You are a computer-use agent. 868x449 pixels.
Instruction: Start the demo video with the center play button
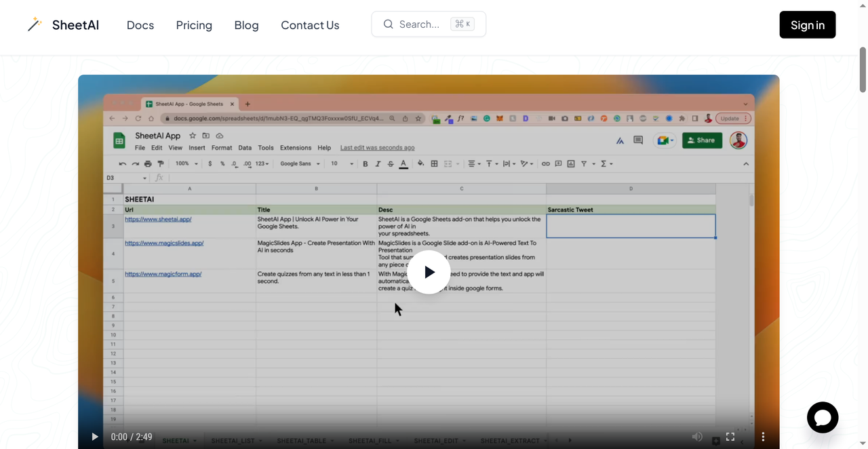[429, 272]
